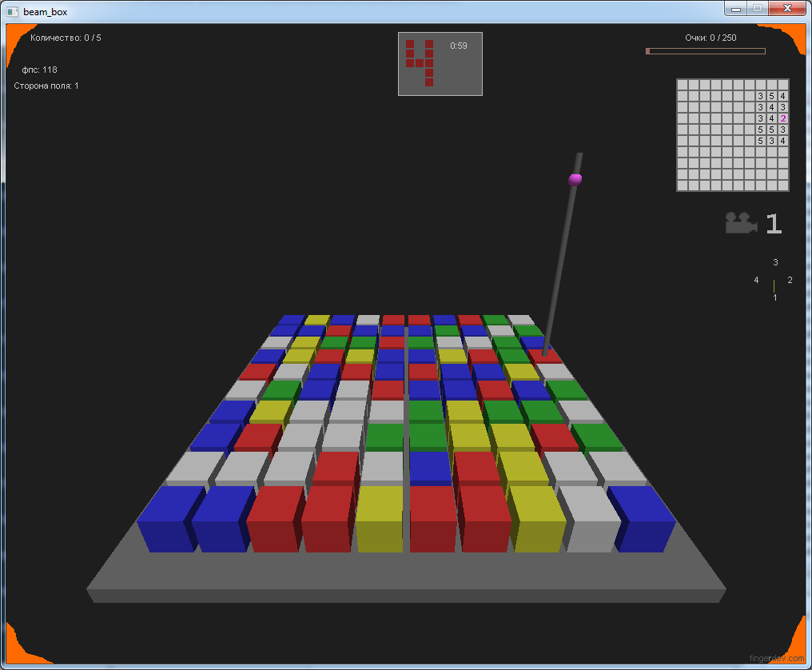
Task: Select side 2 on the direction compass
Action: click(790, 280)
